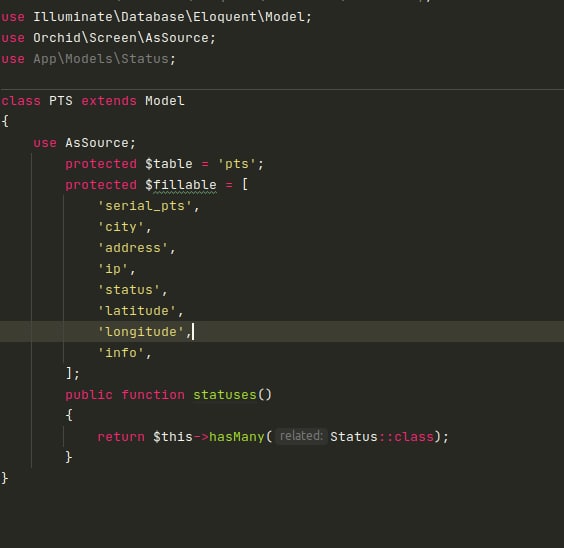This screenshot has height=548, width=564.
Task: Click the 'longitude' array entry
Action: (x=141, y=332)
